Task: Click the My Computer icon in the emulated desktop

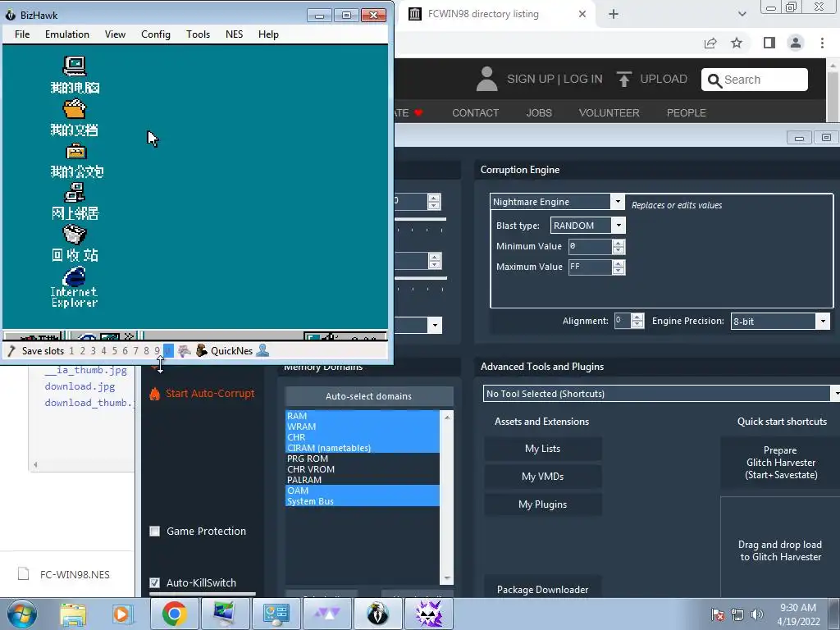Action: (75, 66)
